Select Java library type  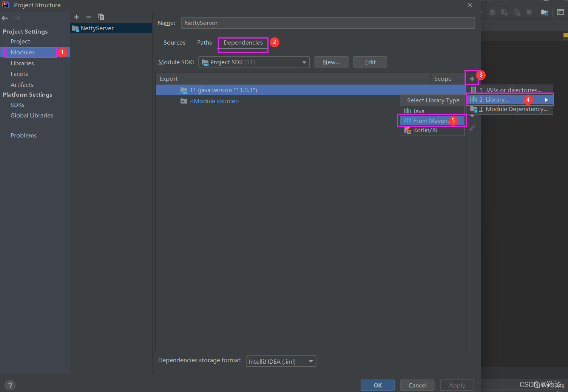point(432,111)
